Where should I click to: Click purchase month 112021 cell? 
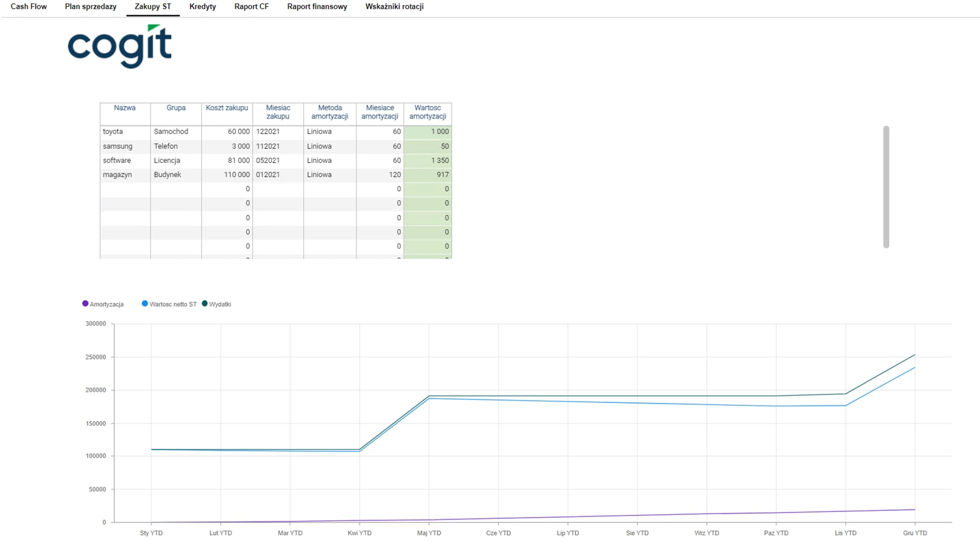[278, 146]
